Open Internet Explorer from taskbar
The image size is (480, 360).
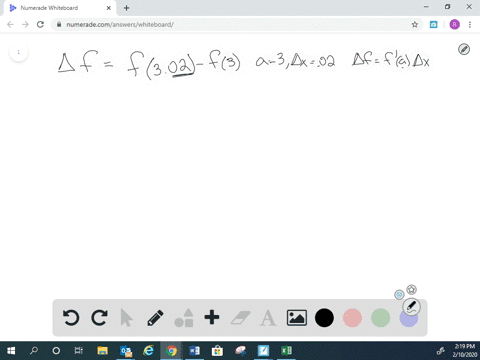point(148,351)
